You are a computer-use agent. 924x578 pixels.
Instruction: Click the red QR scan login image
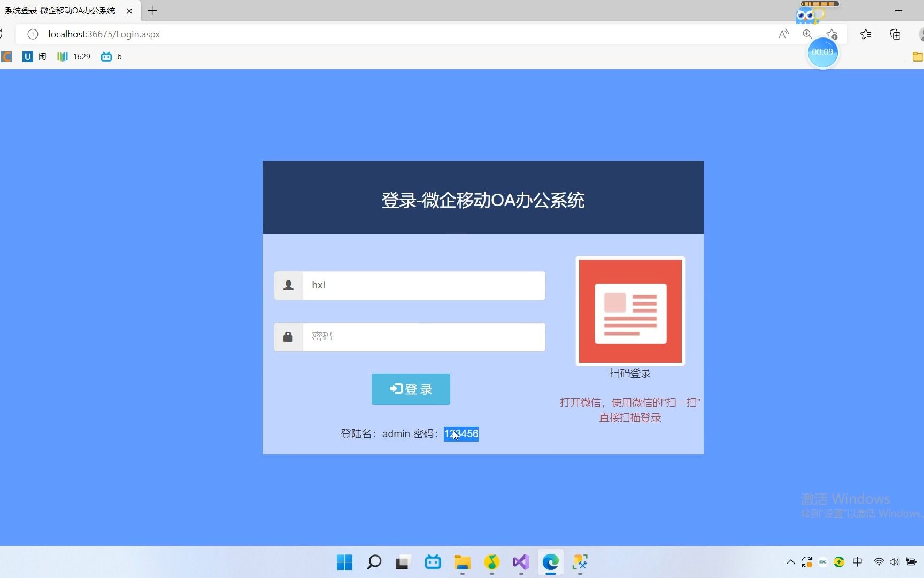coord(630,311)
